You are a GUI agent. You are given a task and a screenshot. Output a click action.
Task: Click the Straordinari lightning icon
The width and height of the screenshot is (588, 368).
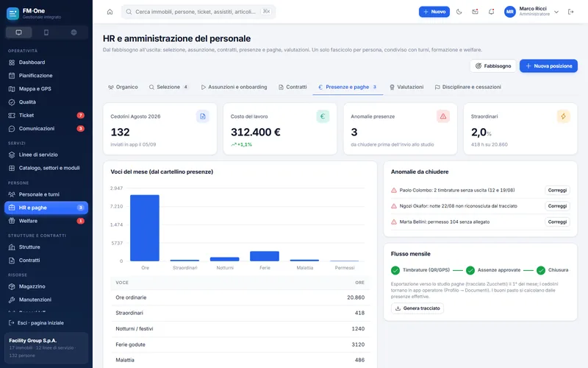tap(563, 116)
